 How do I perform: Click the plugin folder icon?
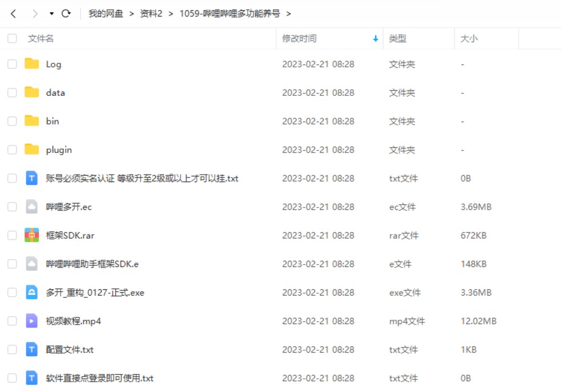pyautogui.click(x=31, y=149)
